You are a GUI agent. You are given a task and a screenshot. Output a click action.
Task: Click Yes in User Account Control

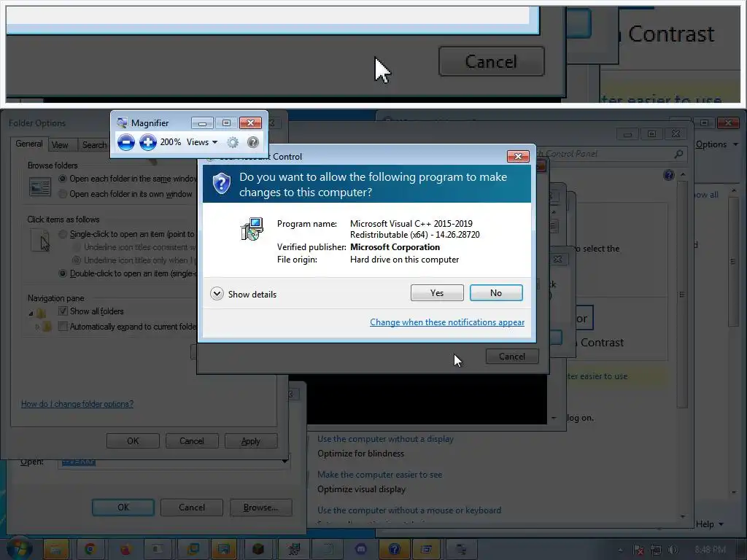pyautogui.click(x=437, y=293)
